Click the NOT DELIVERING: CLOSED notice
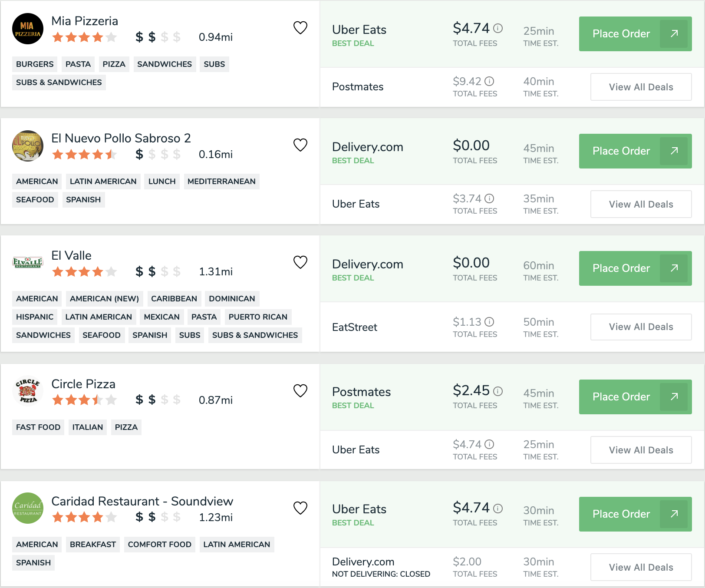The image size is (705, 588). tap(381, 574)
